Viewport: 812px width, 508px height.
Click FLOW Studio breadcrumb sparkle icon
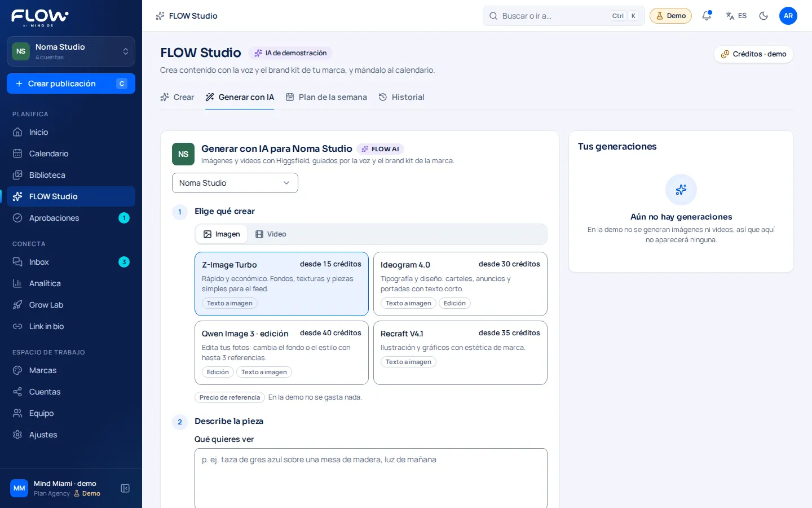pos(160,16)
